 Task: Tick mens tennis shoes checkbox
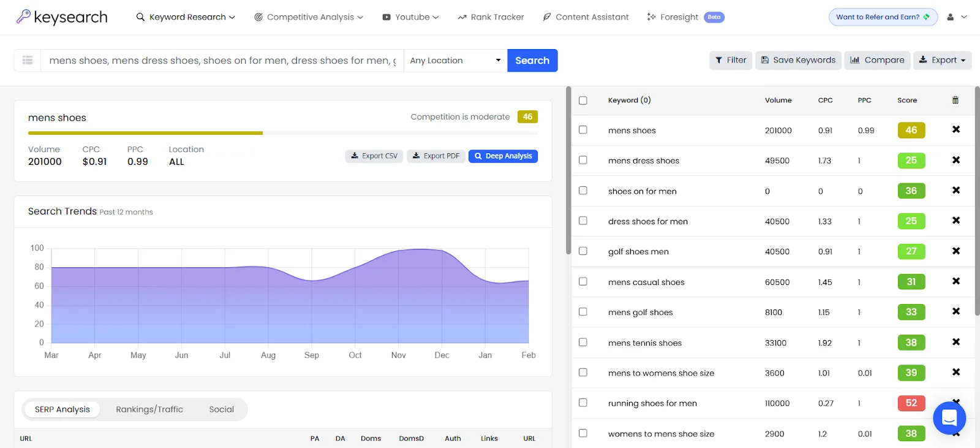click(x=583, y=342)
